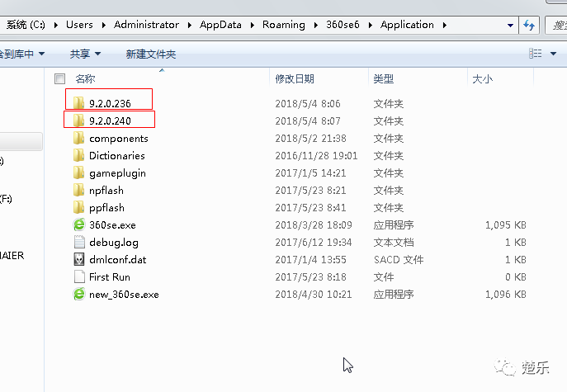567x392 pixels.
Task: Tick the select-all checkbox in header
Action: click(59, 78)
